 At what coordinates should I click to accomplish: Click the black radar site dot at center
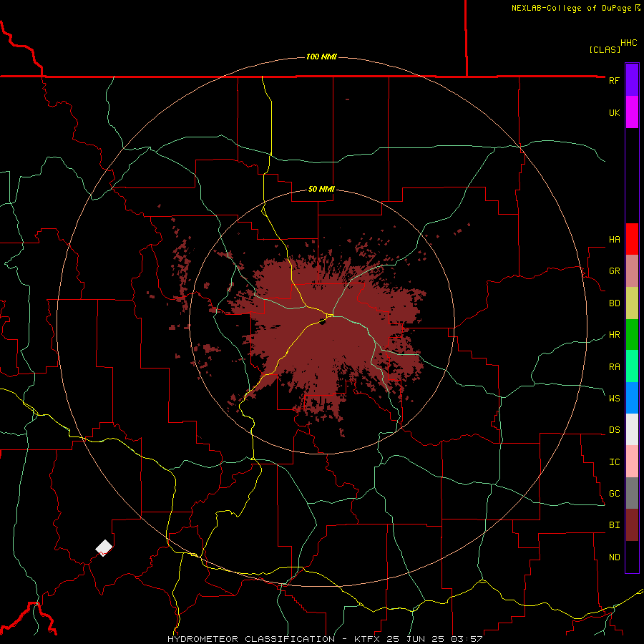(323, 322)
